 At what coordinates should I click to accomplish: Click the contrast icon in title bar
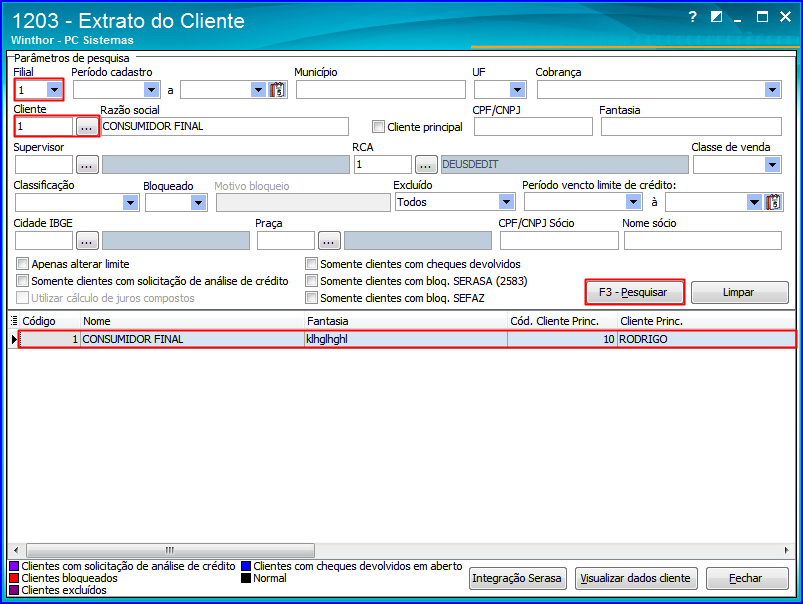(x=716, y=17)
